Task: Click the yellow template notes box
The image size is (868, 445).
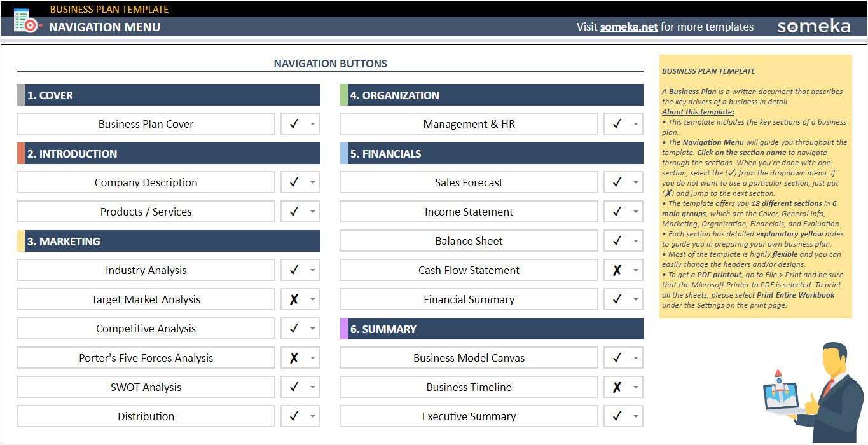Action: tap(755, 186)
